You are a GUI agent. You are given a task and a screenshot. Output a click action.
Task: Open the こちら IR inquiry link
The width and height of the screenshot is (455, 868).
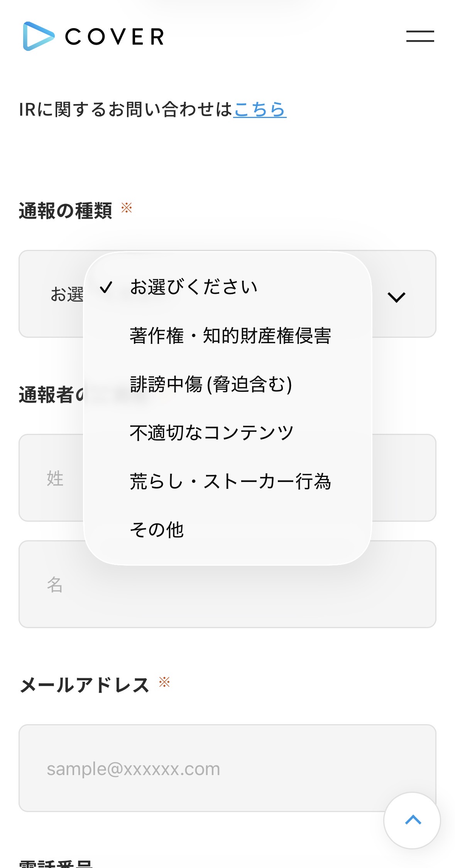coord(260,110)
